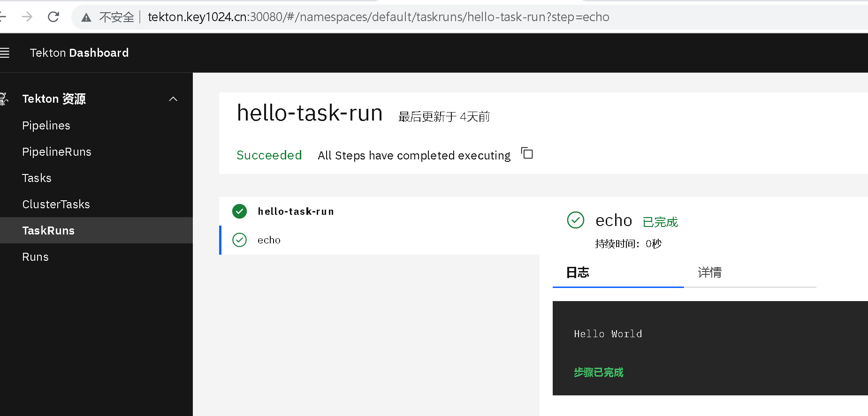Screen dimensions: 868x416
Task: Click the 最后更新于 4天前 timestamp
Action: [x=444, y=117]
